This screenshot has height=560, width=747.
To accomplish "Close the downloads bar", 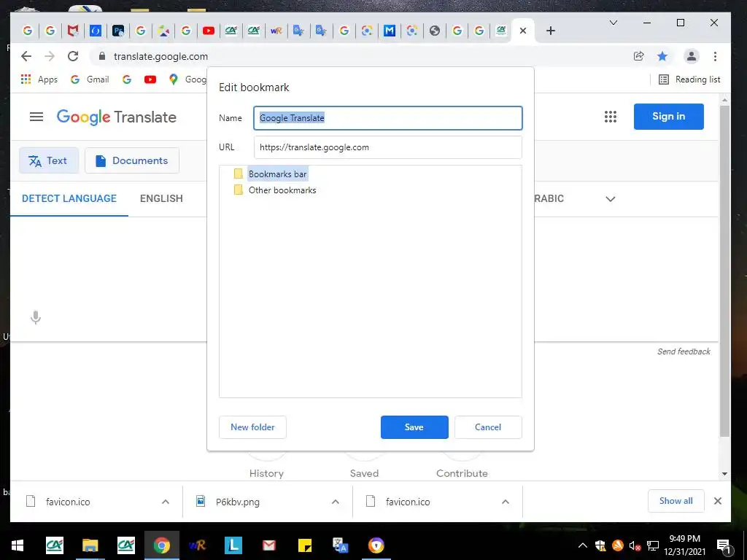I will [x=718, y=501].
